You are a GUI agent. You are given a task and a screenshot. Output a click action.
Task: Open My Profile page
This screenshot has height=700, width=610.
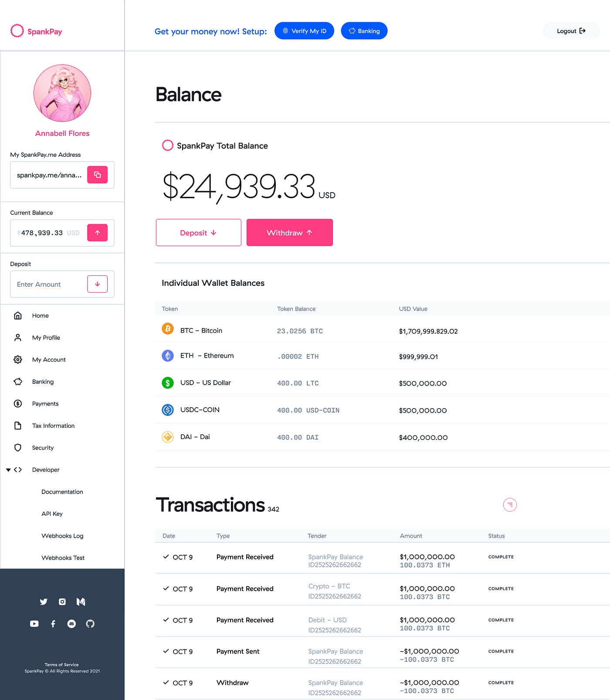(x=46, y=338)
